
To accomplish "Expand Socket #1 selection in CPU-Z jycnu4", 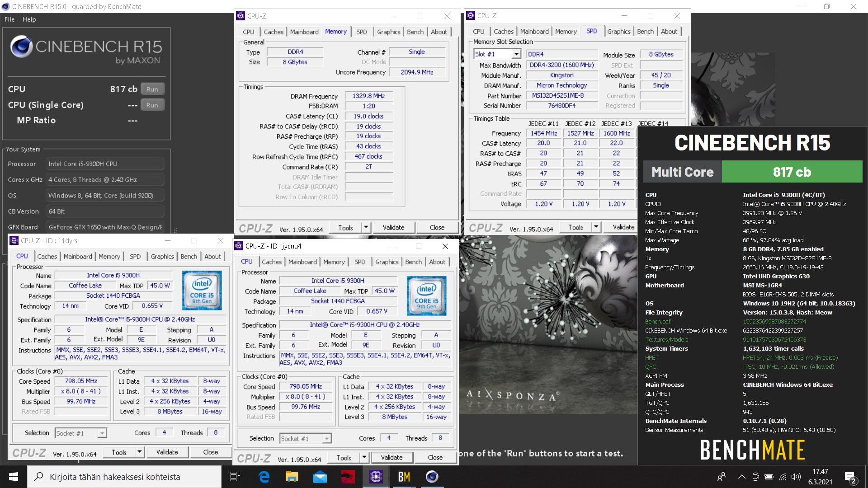I will click(326, 438).
